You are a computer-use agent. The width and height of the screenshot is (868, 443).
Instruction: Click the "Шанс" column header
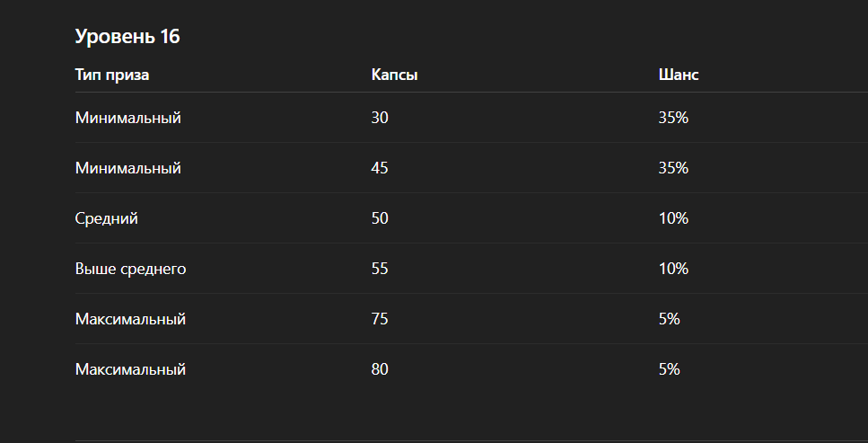678,75
